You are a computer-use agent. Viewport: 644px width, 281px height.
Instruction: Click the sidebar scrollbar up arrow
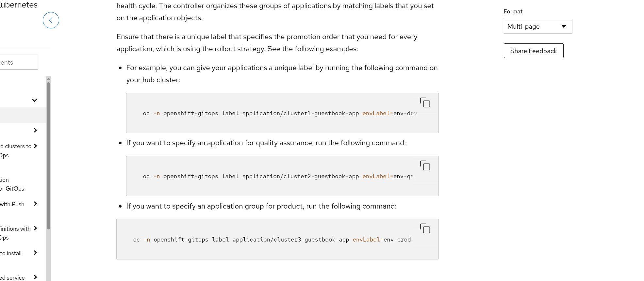click(x=48, y=79)
